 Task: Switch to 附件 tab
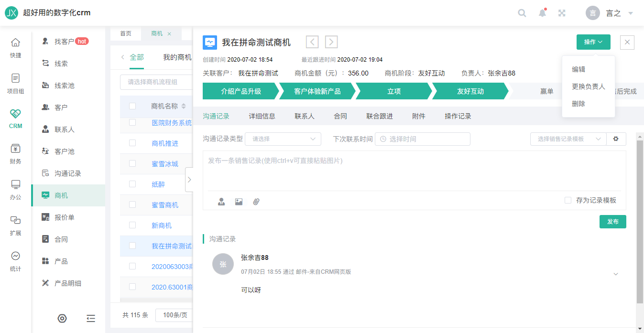coord(419,116)
